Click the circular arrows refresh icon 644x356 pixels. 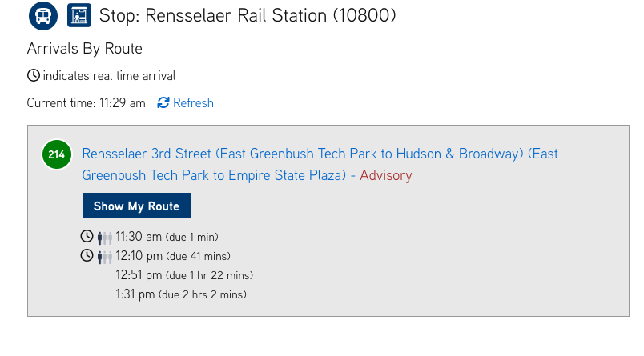[163, 103]
